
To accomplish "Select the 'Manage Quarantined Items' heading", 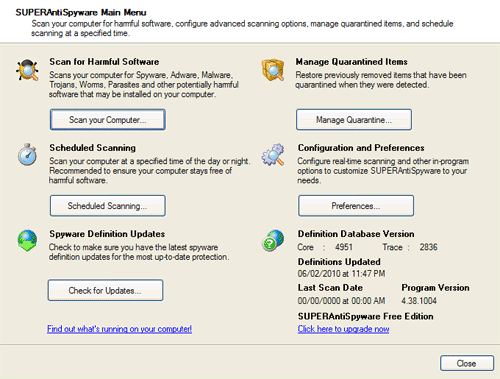I will pyautogui.click(x=352, y=62).
